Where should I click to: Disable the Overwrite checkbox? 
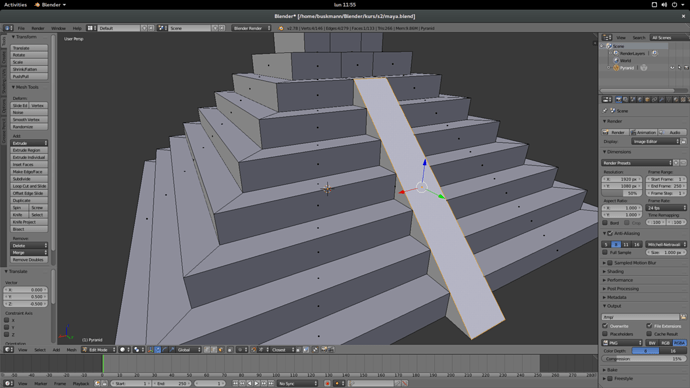pos(605,326)
